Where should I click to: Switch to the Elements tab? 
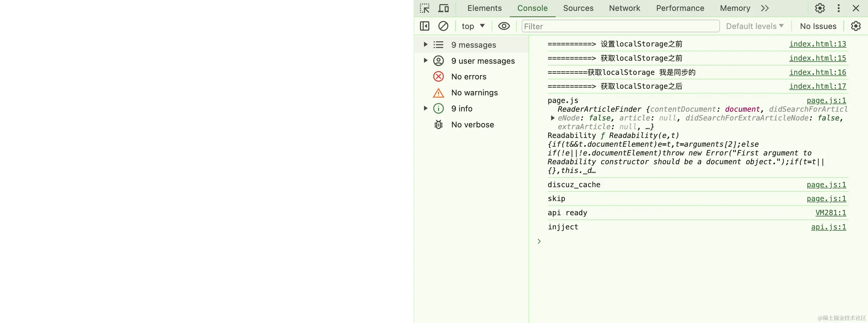[x=484, y=8]
